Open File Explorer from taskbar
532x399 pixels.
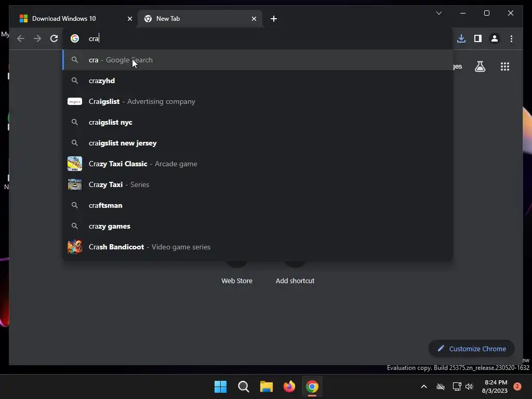[x=267, y=387]
